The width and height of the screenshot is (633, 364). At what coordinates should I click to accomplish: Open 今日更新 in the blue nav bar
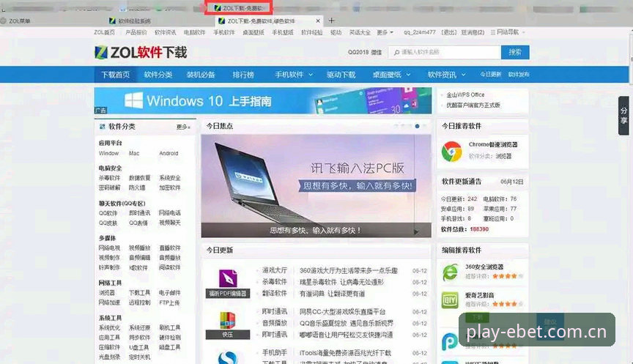pyautogui.click(x=490, y=74)
